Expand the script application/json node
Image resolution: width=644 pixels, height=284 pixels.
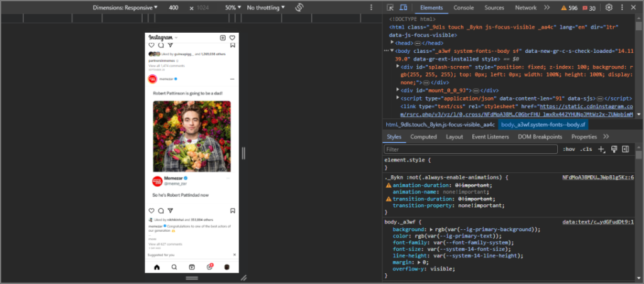397,97
